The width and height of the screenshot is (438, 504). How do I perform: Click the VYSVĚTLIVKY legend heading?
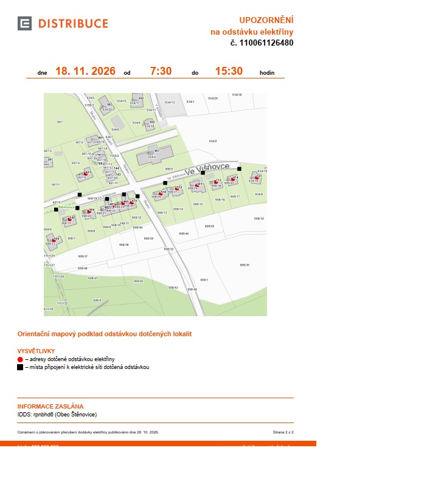[x=36, y=351]
